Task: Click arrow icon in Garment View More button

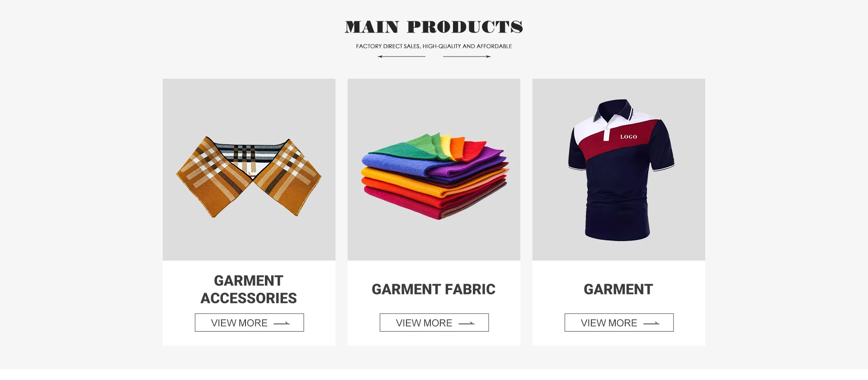Action: pyautogui.click(x=651, y=323)
